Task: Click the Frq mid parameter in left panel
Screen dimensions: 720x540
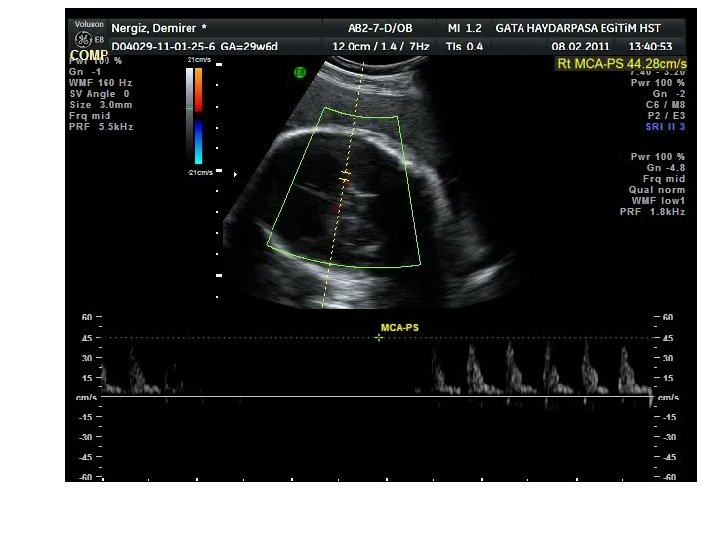Action: click(x=90, y=116)
